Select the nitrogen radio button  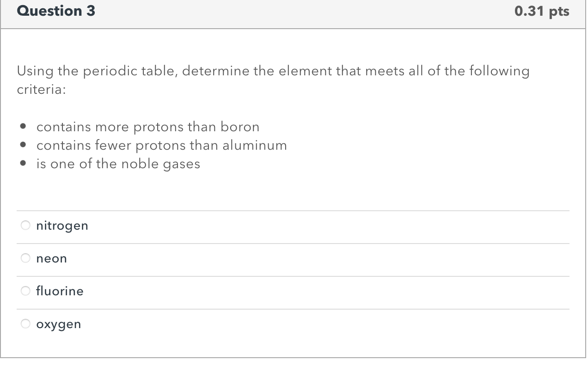[25, 226]
